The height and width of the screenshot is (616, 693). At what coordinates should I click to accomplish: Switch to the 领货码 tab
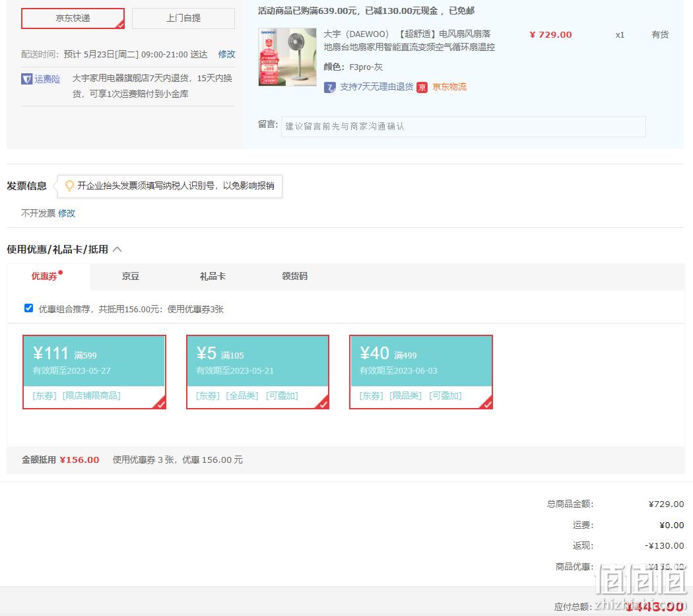295,277
